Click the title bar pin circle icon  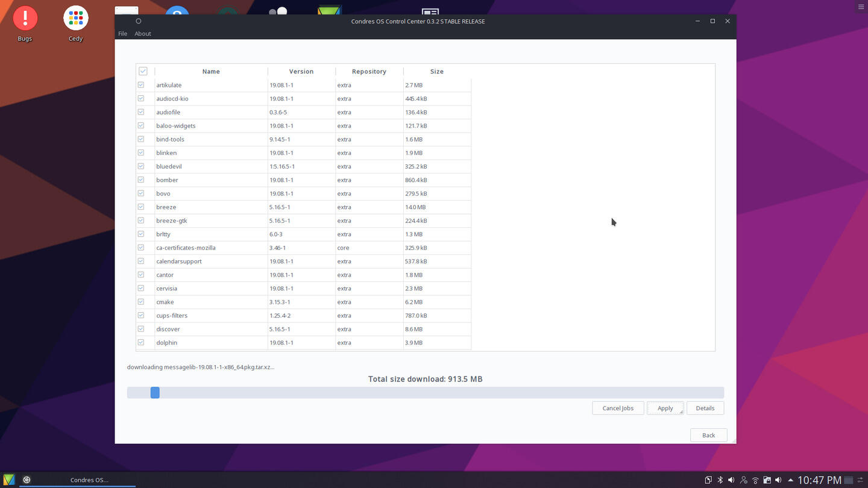click(x=138, y=21)
